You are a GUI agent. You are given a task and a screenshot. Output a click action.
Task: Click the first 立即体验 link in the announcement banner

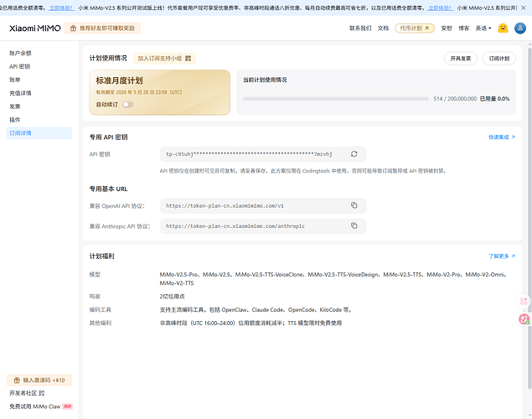click(61, 8)
